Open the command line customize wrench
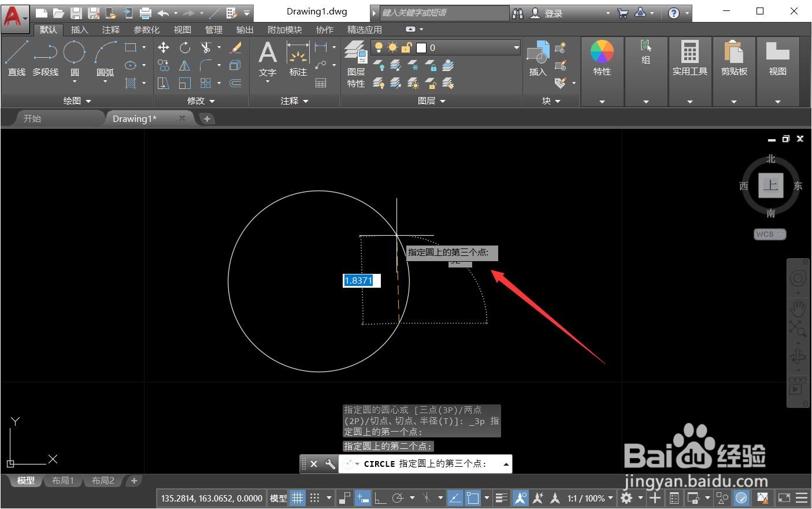Screen dimensions: 812x509 [330, 463]
